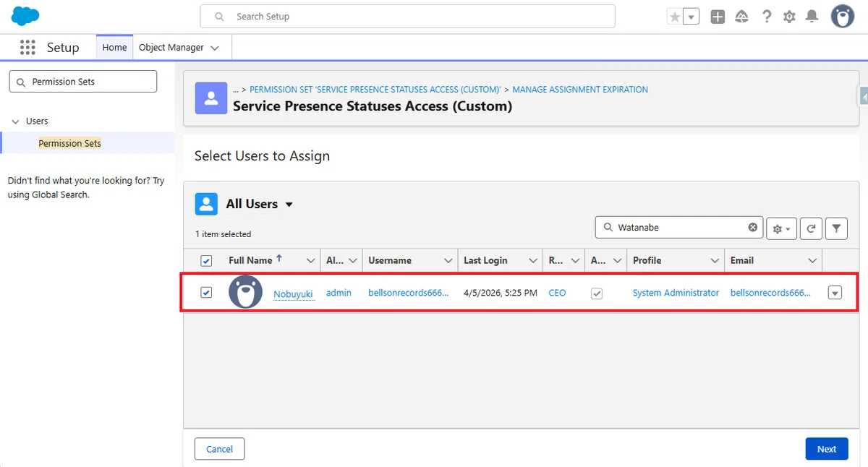Open Alias column options chevron
This screenshot has height=467, width=868.
pos(353,261)
